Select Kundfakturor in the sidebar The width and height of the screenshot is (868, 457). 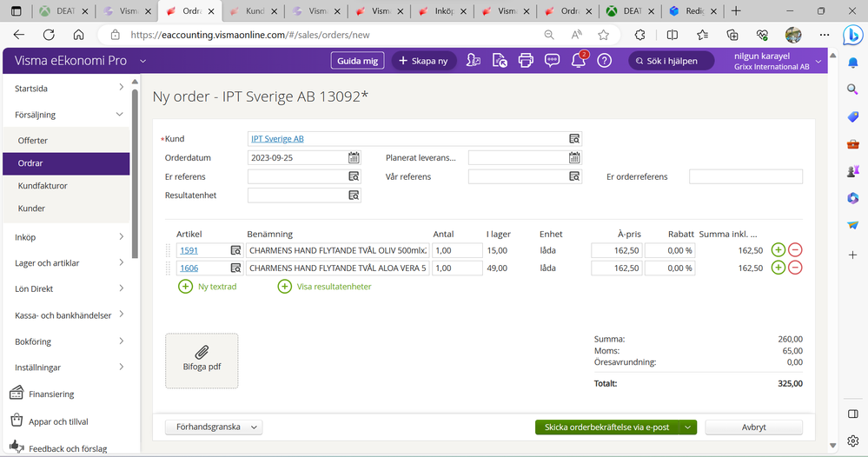point(43,186)
